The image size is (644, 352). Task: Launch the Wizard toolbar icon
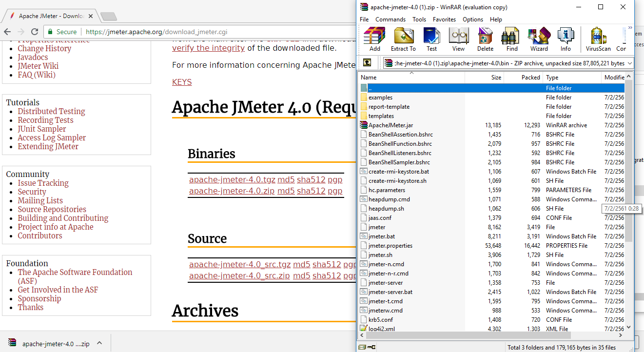[x=539, y=39]
